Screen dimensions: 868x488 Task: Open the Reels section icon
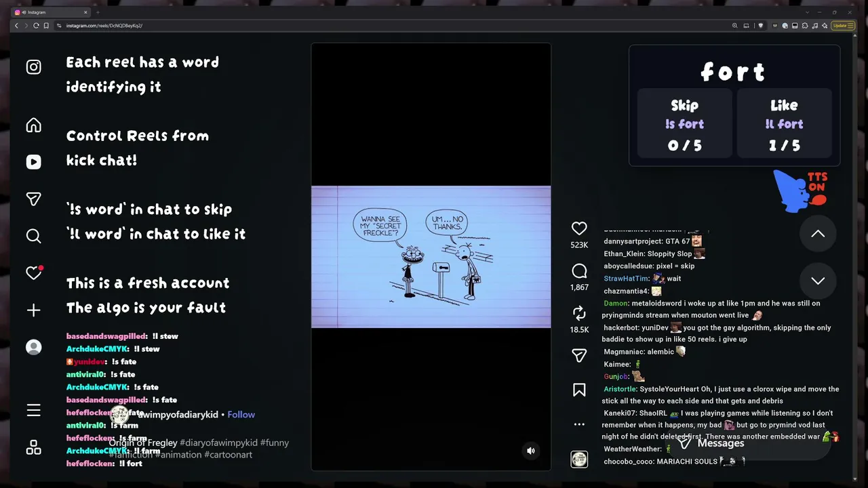(x=33, y=162)
